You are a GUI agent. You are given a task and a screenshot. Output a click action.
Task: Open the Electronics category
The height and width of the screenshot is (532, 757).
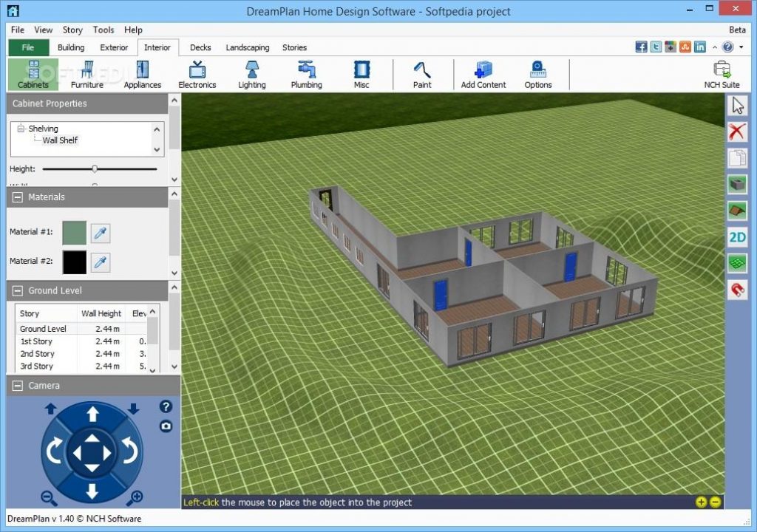point(197,74)
